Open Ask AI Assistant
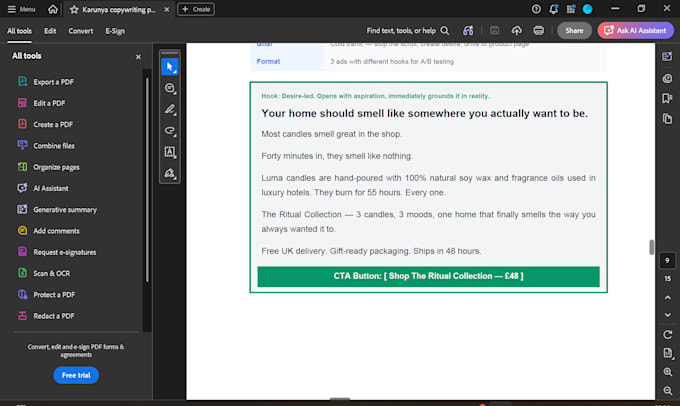Screen dimensions: 680x406 point(635,30)
